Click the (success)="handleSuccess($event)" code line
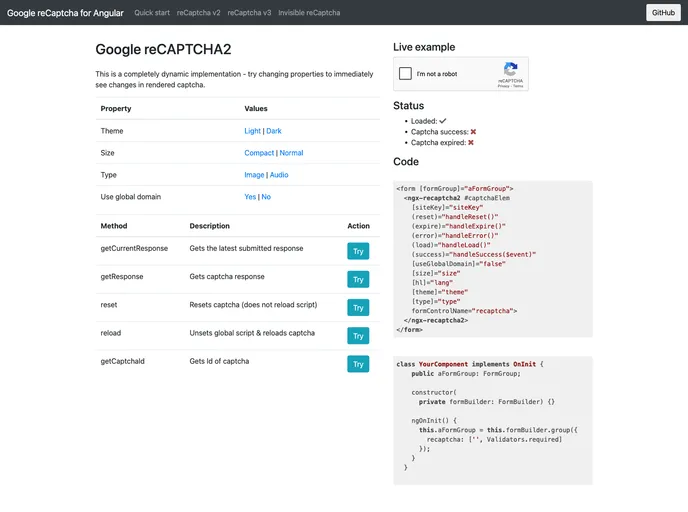The image size is (688, 512). click(473, 254)
